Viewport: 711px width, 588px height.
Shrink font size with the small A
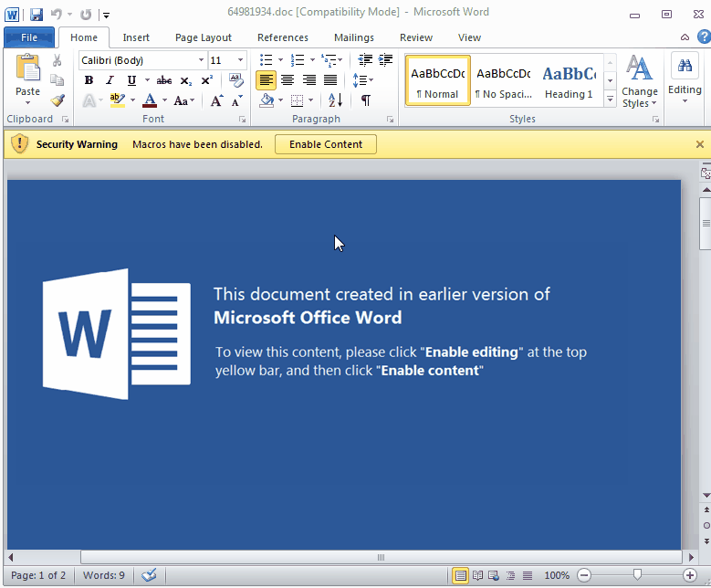[236, 100]
